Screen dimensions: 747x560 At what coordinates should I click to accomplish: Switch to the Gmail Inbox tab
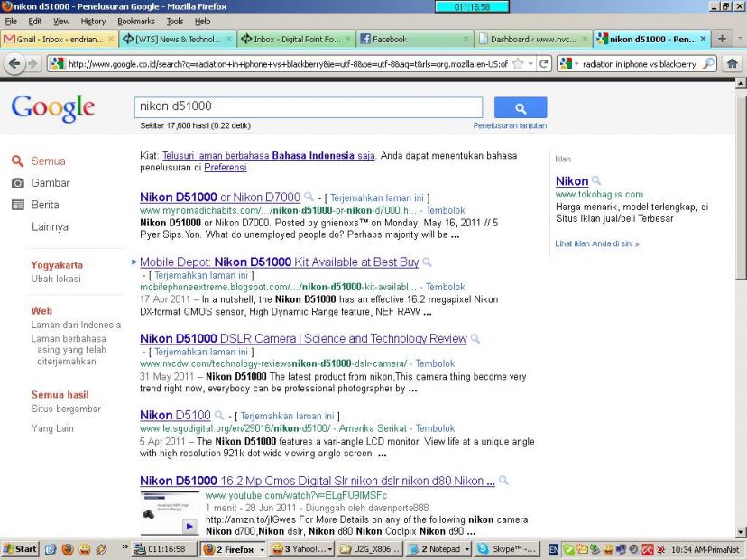coord(54,40)
